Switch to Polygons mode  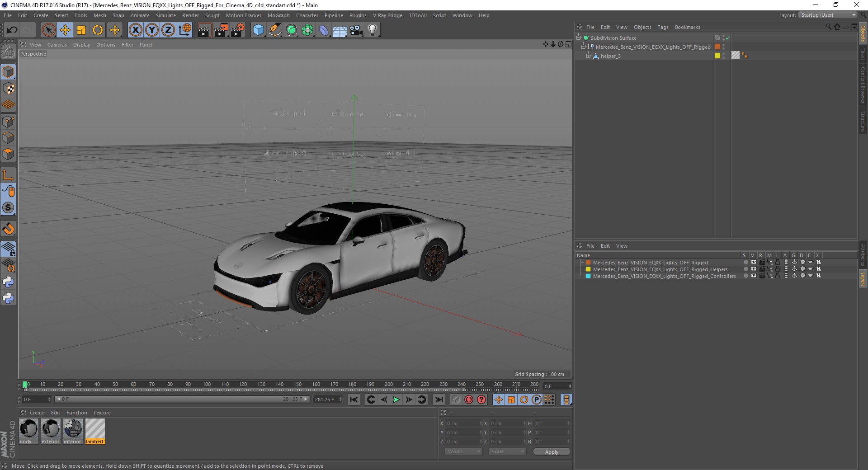point(8,154)
